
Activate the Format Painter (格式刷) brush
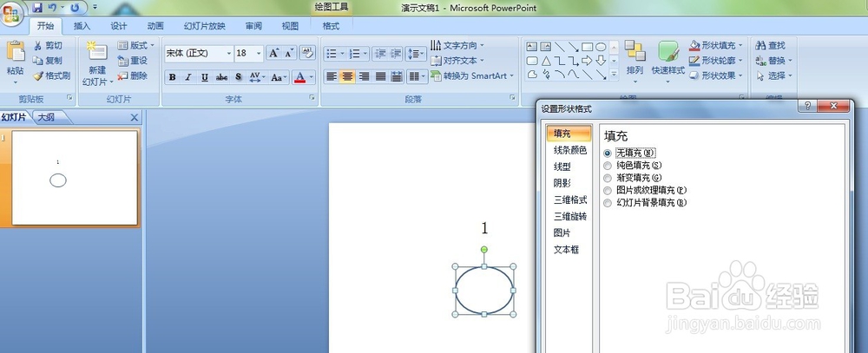pos(37,75)
